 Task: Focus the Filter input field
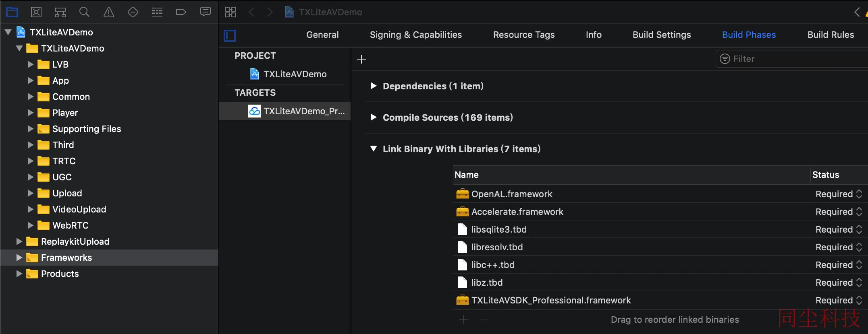coord(792,59)
